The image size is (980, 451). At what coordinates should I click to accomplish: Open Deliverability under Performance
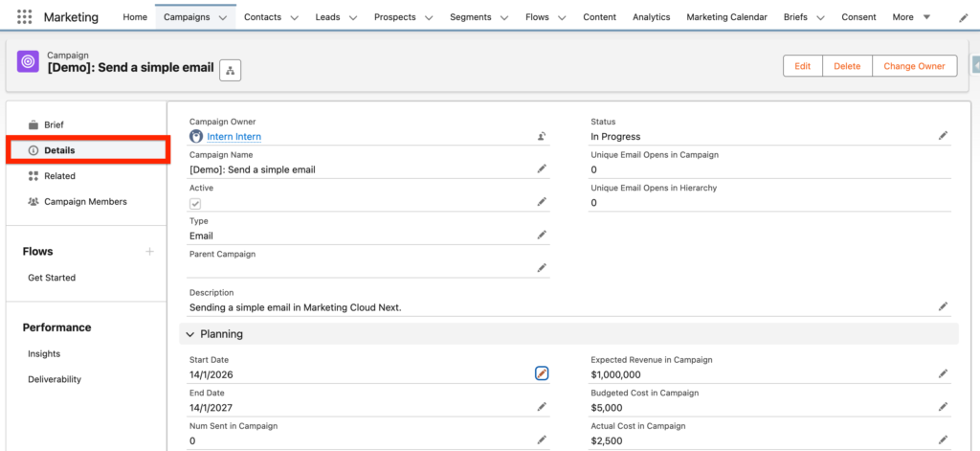coord(55,379)
